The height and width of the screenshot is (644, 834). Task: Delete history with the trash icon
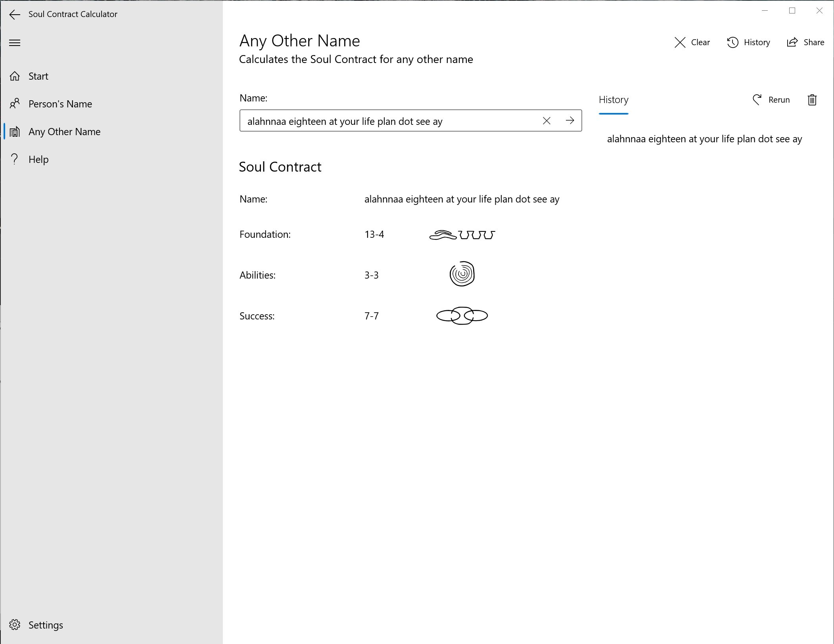(812, 100)
